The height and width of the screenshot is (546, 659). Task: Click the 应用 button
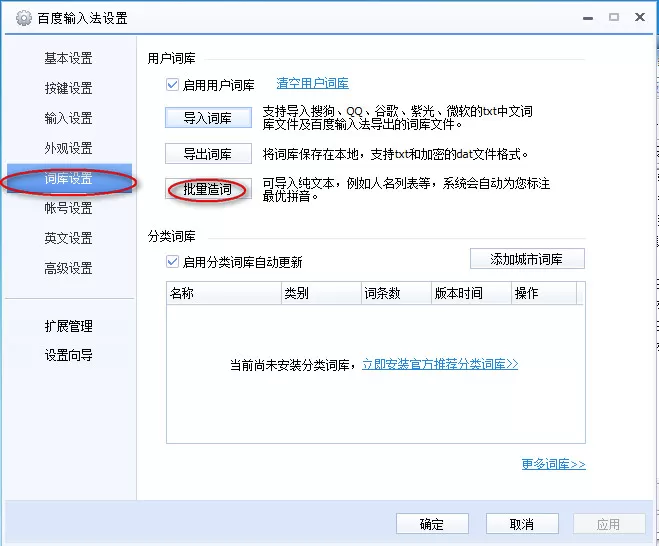(609, 524)
